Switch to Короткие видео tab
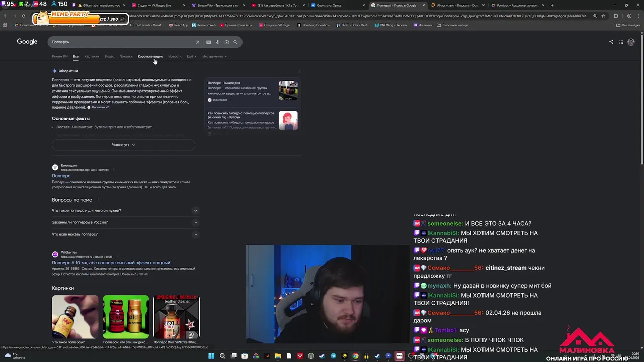The height and width of the screenshot is (362, 644). [150, 56]
